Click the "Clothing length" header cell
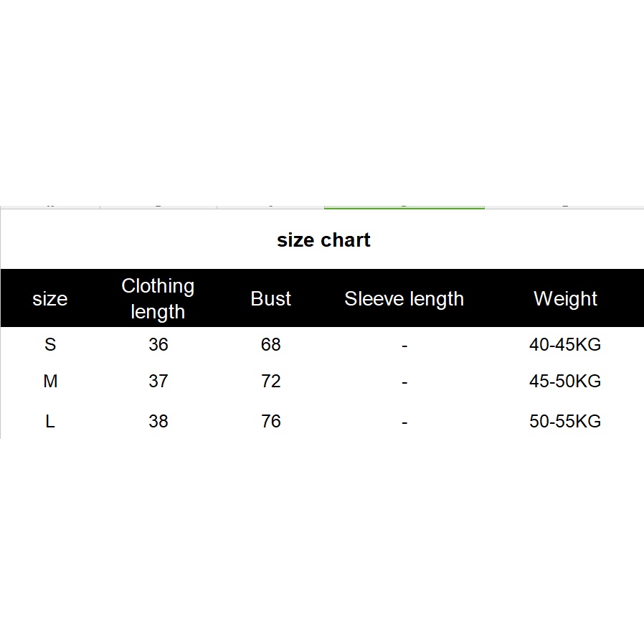 point(158,298)
